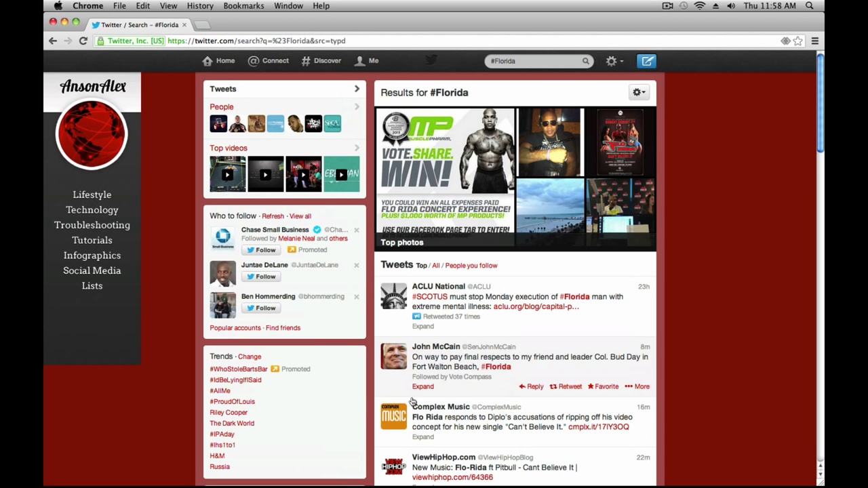Follow Chase Small Business

[260, 250]
